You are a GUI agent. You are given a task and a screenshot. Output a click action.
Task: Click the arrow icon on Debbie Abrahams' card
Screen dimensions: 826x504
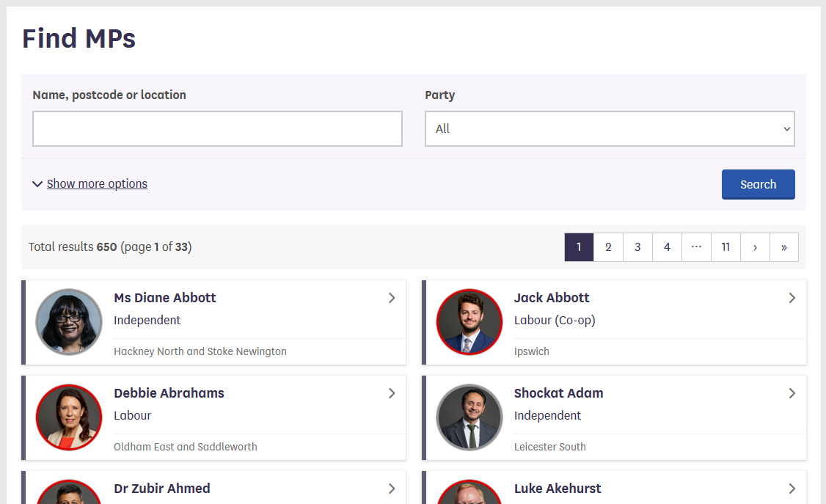[x=392, y=393]
